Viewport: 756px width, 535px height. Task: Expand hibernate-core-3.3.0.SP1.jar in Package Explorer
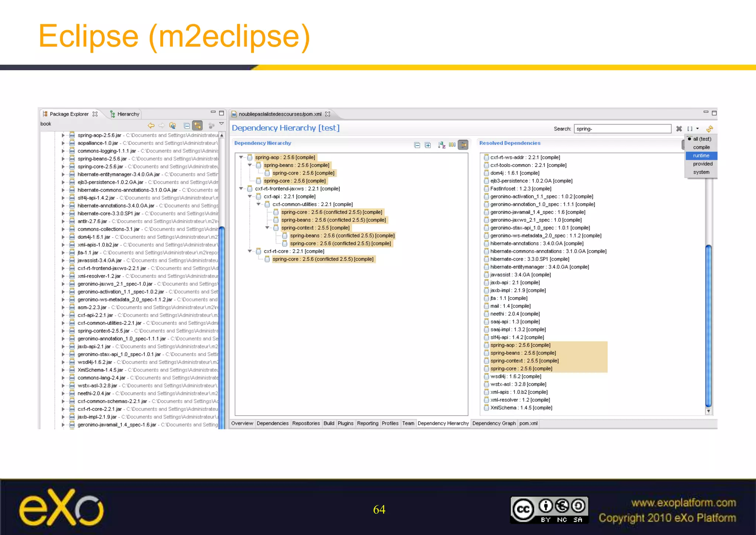(63, 214)
